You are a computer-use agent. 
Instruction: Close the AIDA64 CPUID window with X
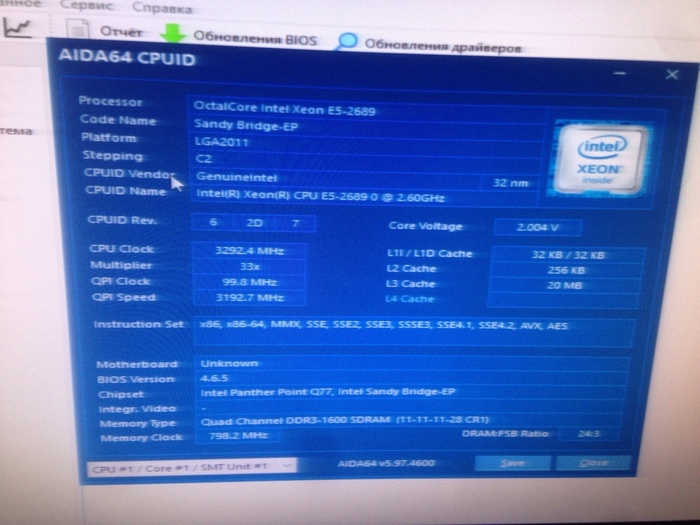671,75
